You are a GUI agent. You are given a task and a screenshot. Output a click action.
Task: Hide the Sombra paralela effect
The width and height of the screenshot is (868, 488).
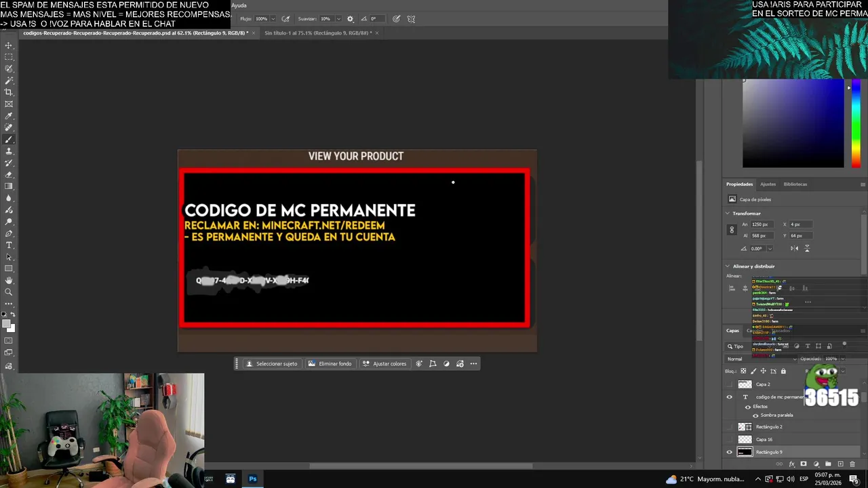click(755, 415)
